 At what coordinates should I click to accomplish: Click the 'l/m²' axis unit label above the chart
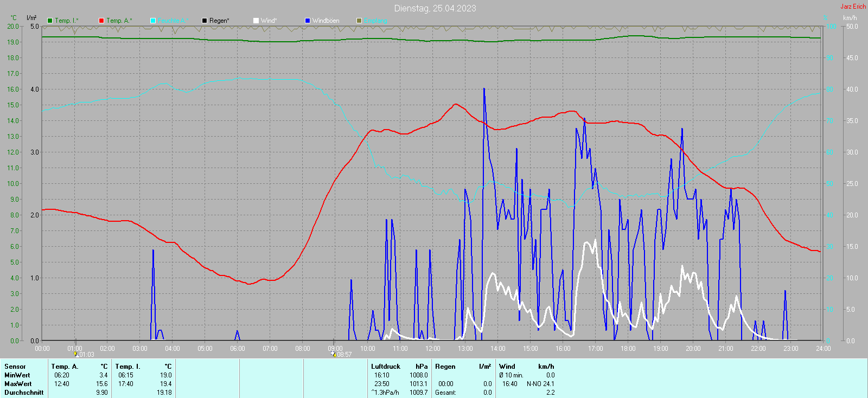31,18
